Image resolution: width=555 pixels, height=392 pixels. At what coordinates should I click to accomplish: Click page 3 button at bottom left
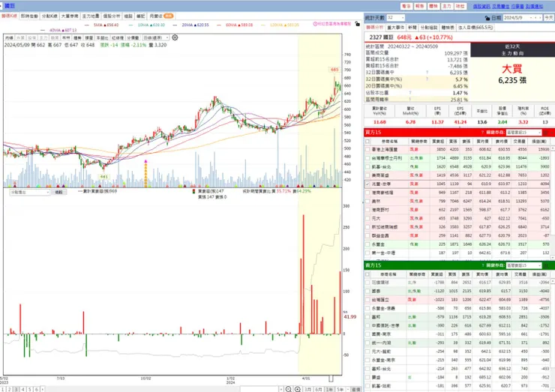click(16, 389)
